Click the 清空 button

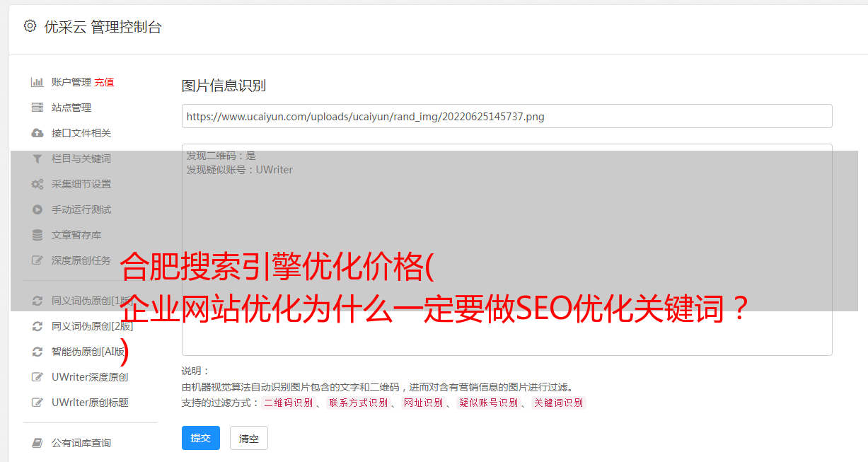(x=249, y=438)
